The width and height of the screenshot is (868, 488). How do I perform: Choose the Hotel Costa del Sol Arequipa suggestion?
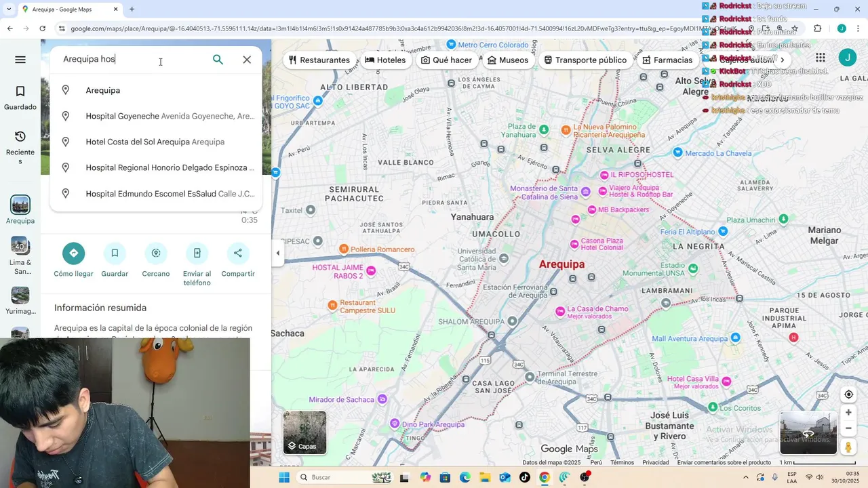[156, 142]
